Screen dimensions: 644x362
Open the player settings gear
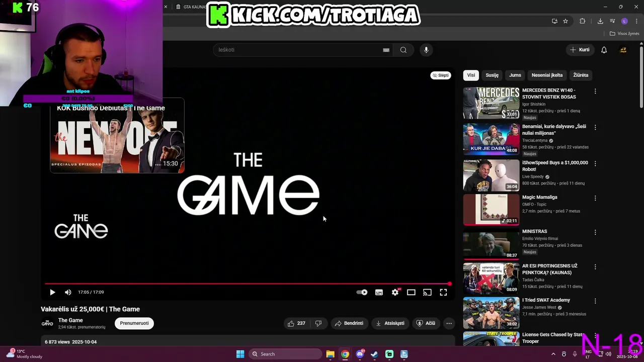click(395, 292)
